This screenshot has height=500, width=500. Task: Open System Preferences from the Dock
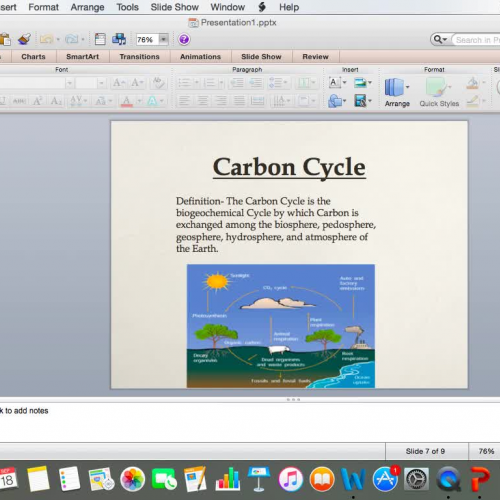coord(416,479)
